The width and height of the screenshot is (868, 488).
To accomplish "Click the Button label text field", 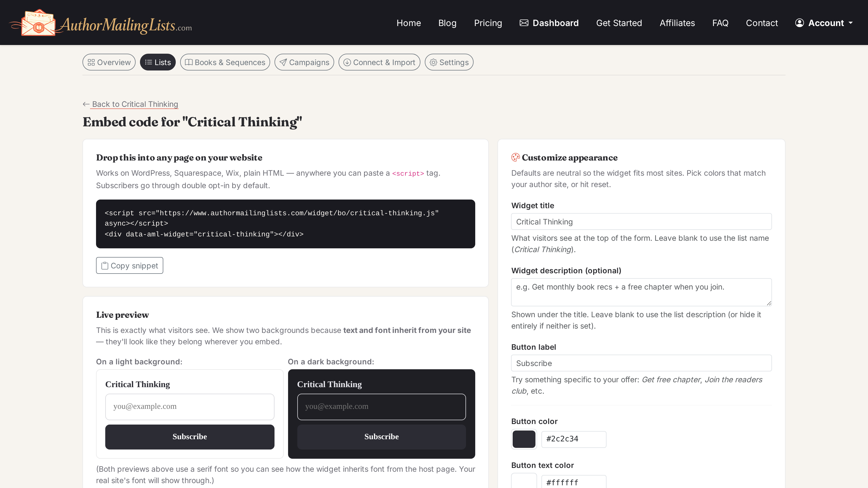I will 641,363.
